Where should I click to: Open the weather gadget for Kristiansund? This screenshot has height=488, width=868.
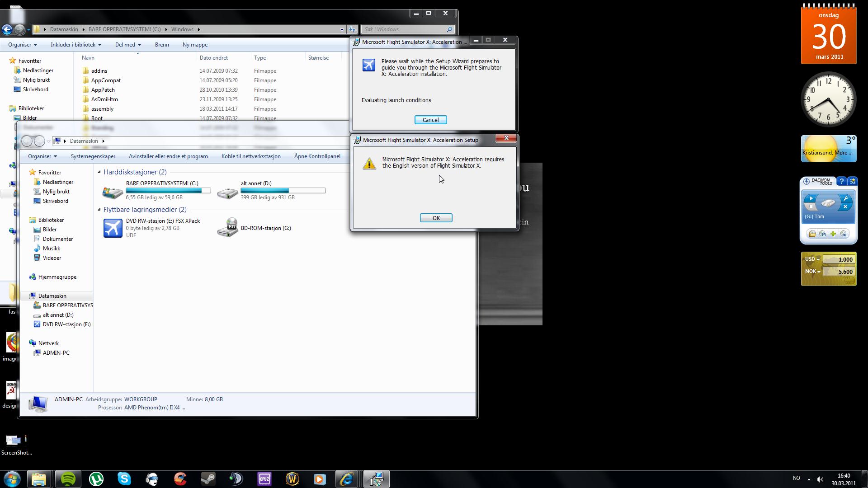tap(829, 149)
